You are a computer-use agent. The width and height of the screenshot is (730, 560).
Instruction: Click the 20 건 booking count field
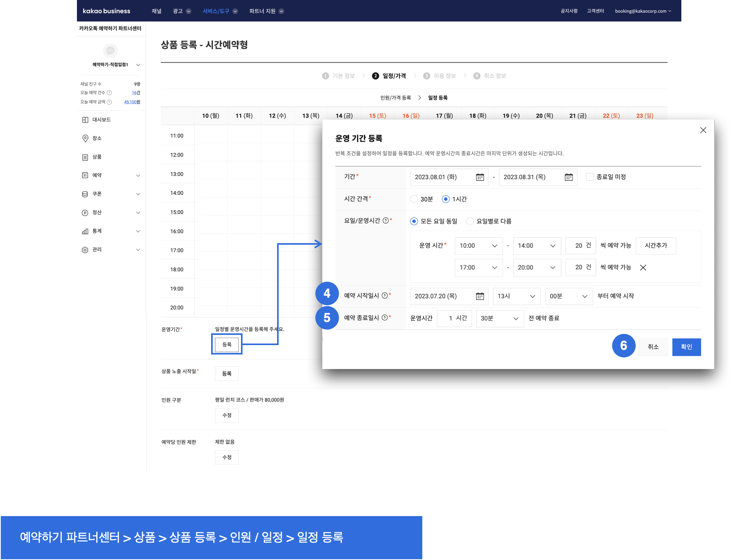click(x=580, y=246)
